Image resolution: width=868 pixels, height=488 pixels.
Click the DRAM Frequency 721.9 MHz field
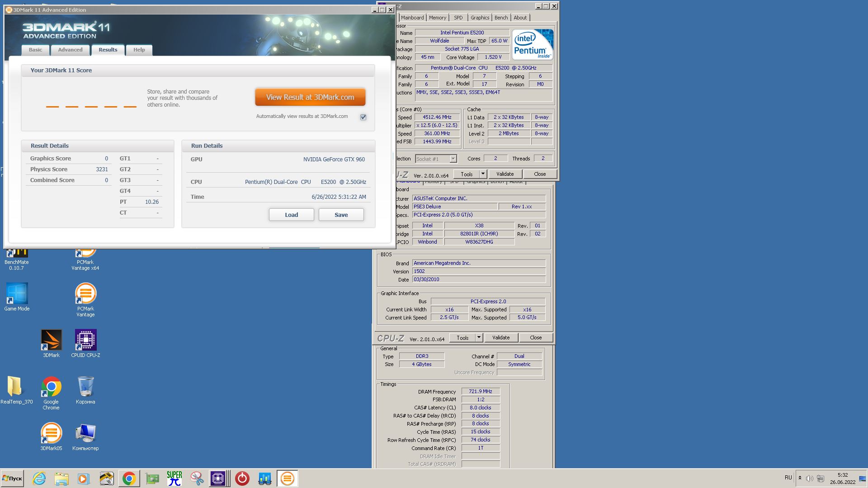pos(480,391)
